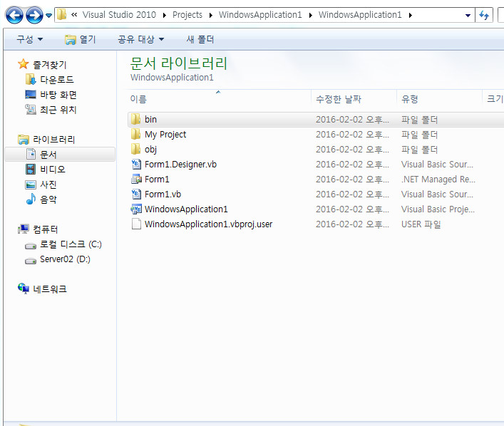
Task: Click the Server02 drive icon
Action: pyautogui.click(x=31, y=261)
